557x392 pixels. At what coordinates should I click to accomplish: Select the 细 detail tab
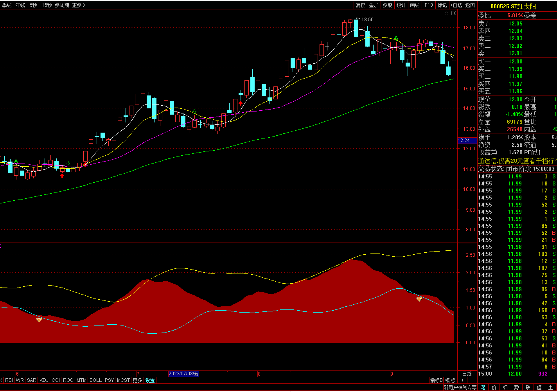(505, 387)
